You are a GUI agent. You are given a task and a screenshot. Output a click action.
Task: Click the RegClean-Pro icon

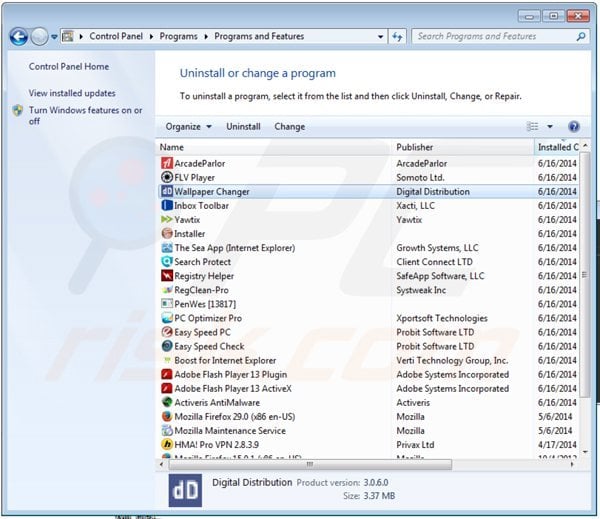(167, 290)
